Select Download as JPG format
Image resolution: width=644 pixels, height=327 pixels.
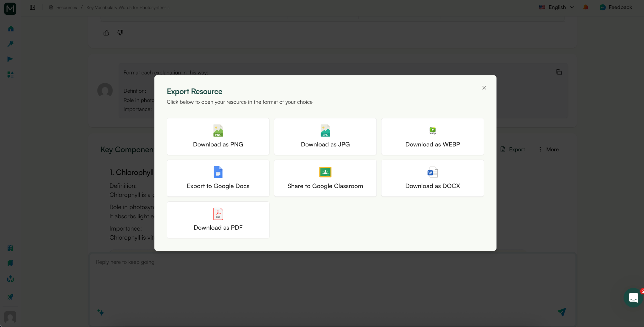(325, 137)
